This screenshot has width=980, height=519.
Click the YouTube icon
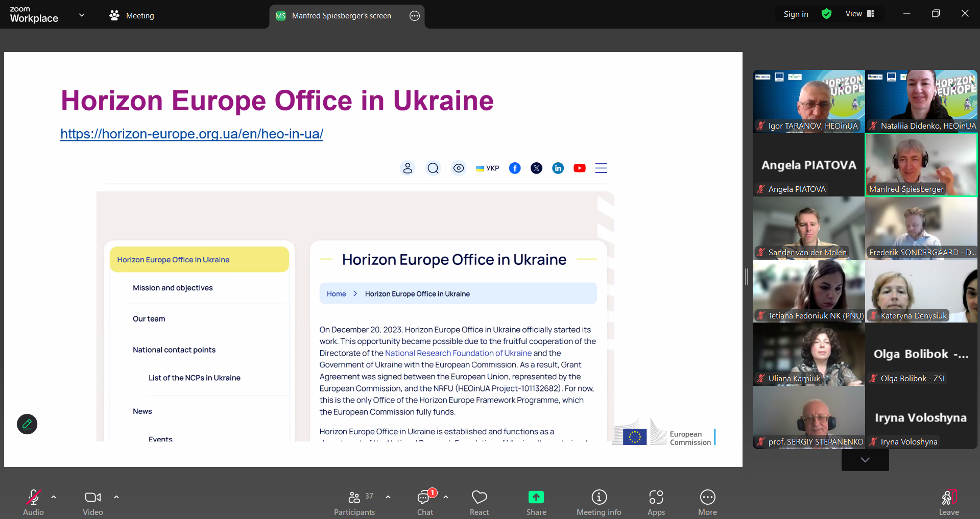[580, 168]
